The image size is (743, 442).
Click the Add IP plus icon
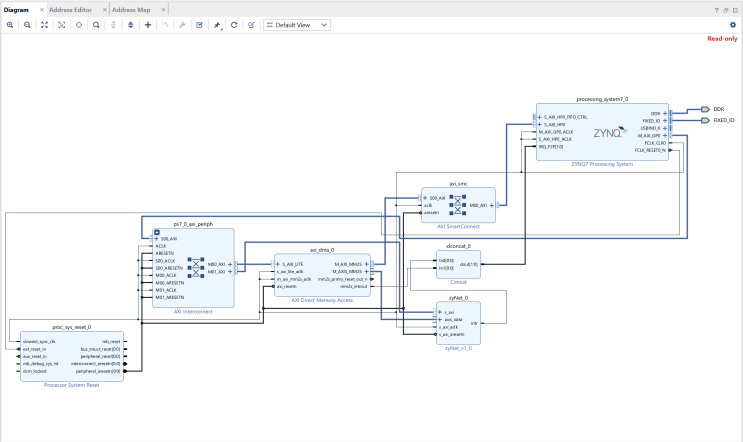148,25
